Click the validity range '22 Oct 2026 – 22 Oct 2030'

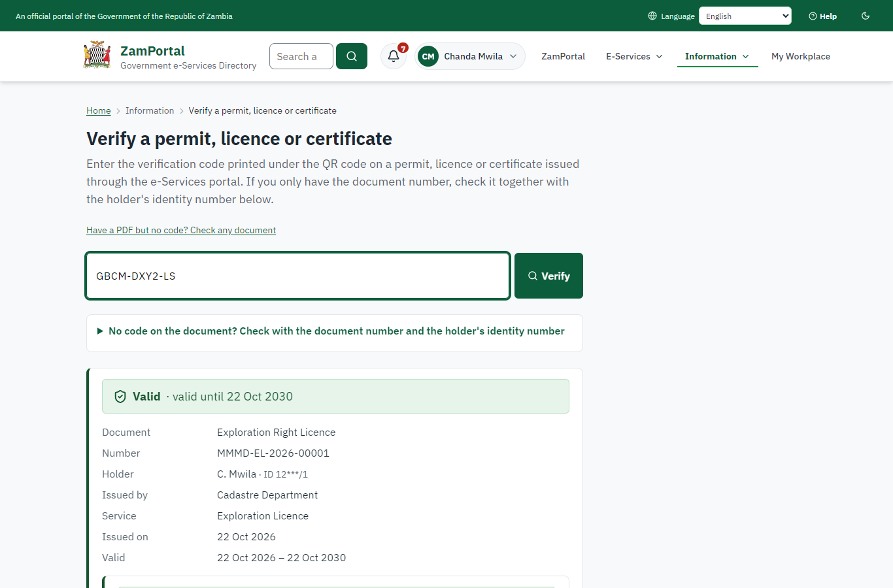point(281,557)
